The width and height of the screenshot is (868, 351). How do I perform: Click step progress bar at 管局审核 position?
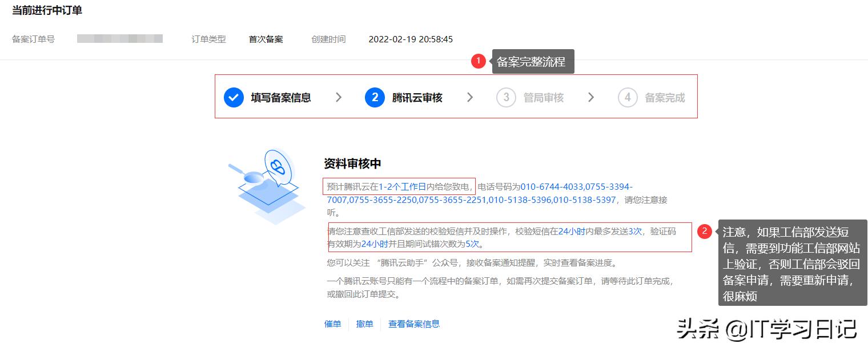[542, 97]
